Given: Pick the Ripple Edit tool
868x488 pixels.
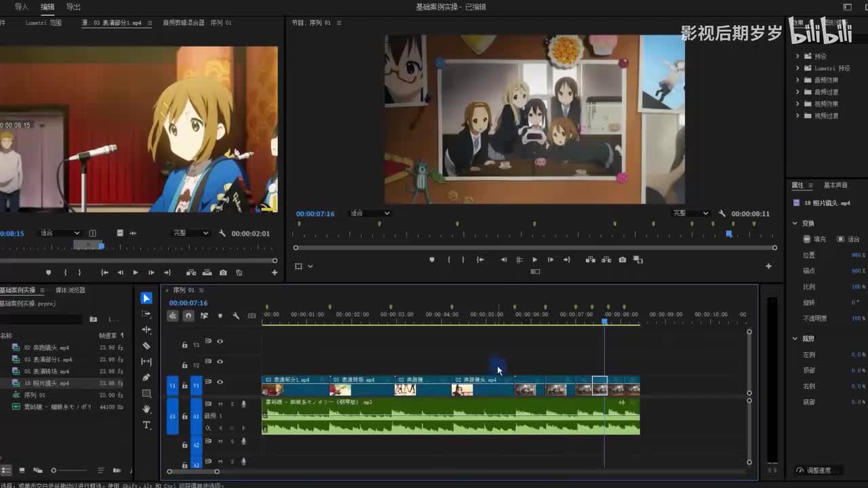Looking at the screenshot, I should 146,330.
